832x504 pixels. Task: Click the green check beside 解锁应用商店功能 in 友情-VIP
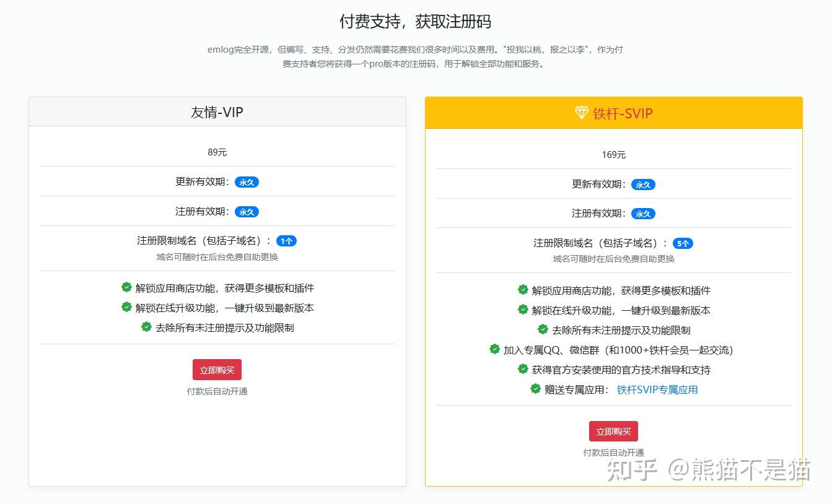[127, 287]
